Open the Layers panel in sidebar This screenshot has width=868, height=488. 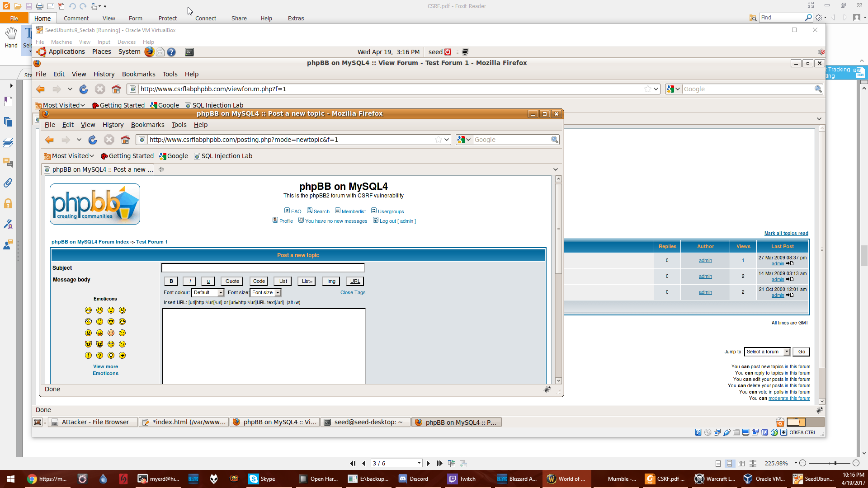point(8,143)
